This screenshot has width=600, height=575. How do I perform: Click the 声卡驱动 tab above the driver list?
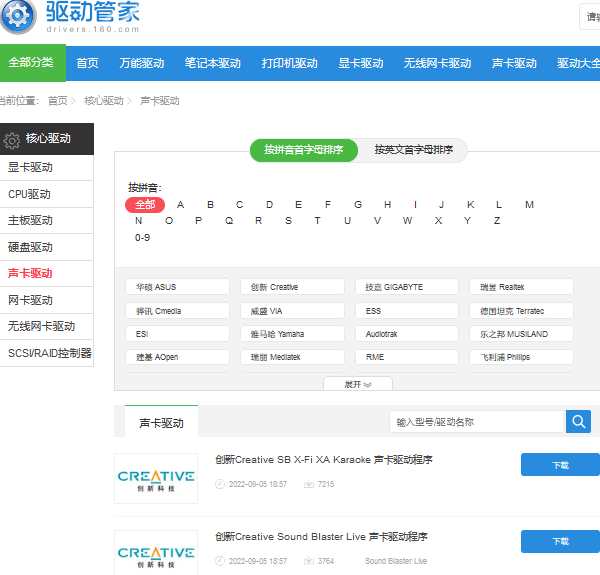(x=161, y=423)
